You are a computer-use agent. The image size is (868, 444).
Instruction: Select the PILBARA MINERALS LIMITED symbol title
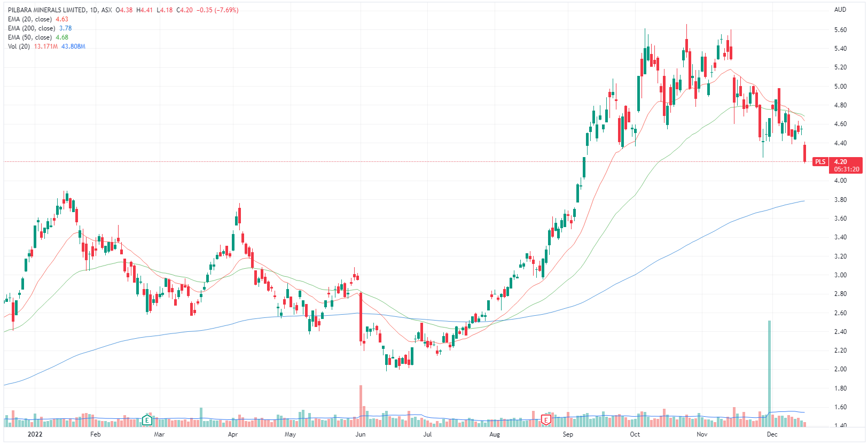coord(47,10)
